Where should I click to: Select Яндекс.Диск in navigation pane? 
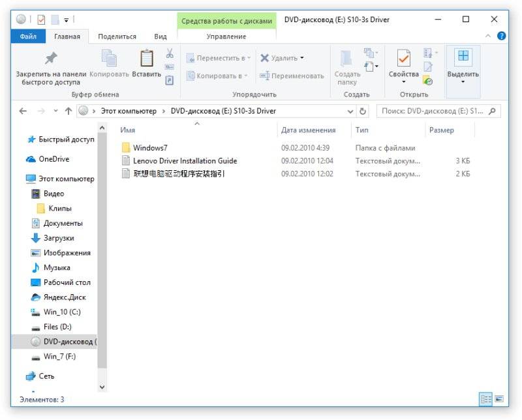point(65,297)
